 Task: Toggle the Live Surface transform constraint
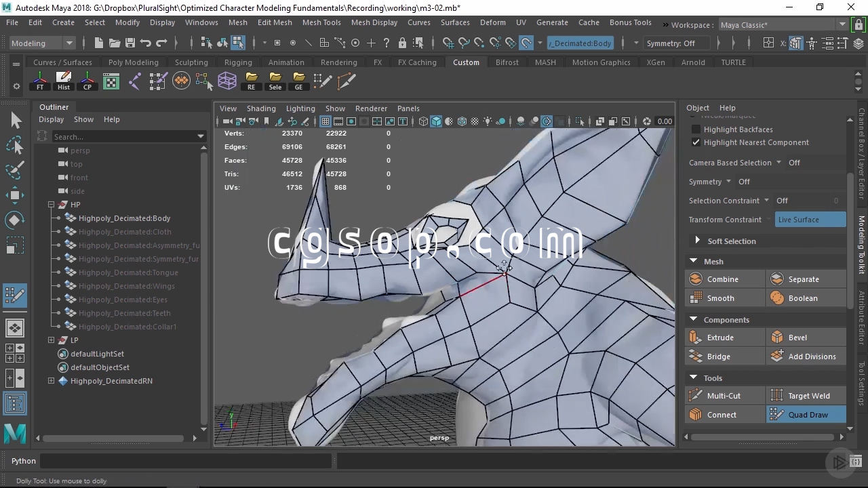(810, 220)
